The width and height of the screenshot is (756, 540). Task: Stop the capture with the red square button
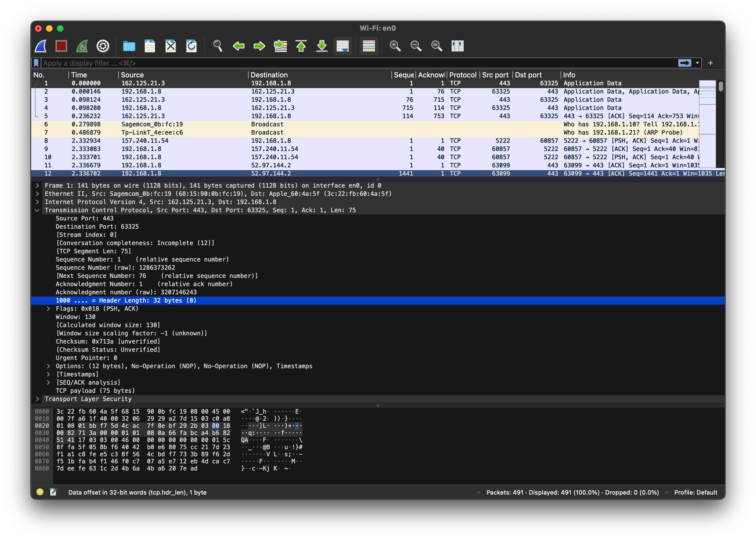coord(61,46)
